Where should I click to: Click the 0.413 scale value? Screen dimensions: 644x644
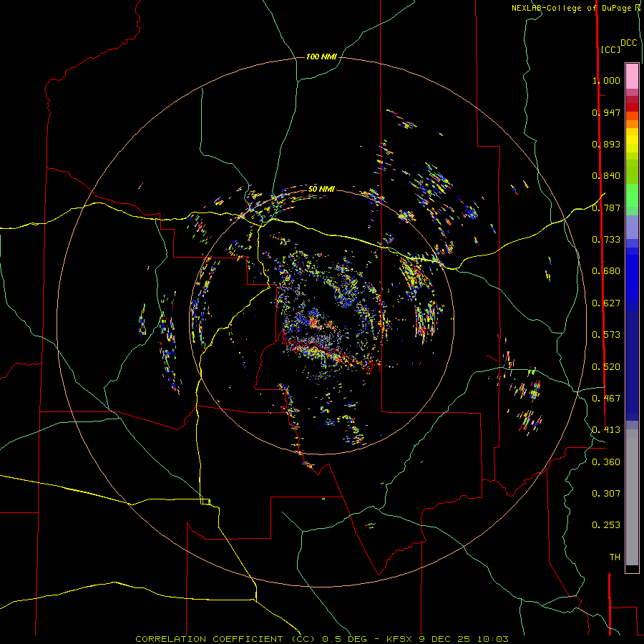[606, 430]
